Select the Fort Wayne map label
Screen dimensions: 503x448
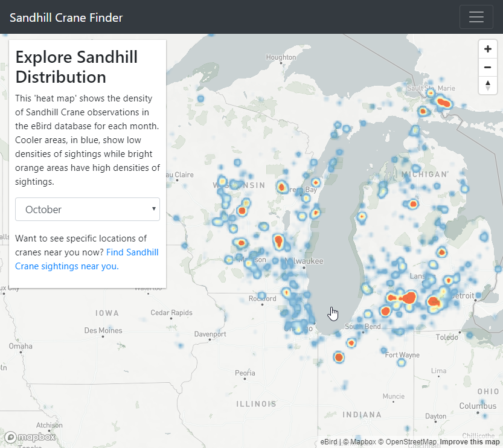click(x=402, y=355)
